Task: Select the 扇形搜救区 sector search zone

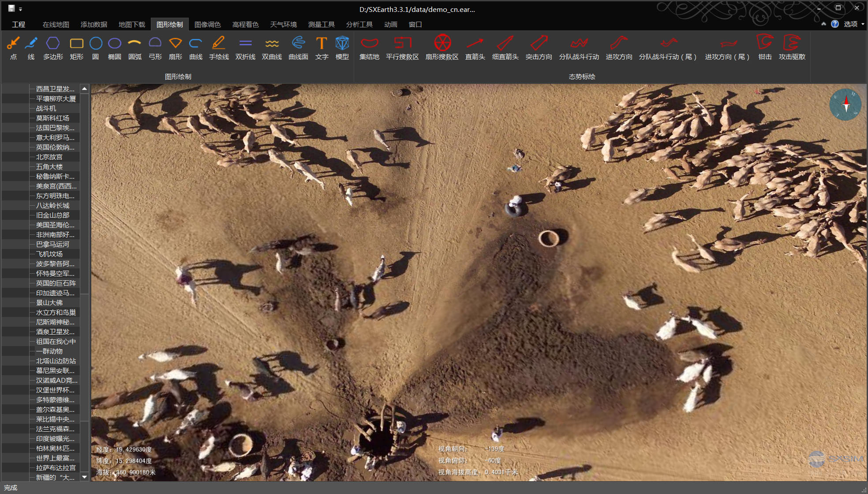Action: coord(442,48)
